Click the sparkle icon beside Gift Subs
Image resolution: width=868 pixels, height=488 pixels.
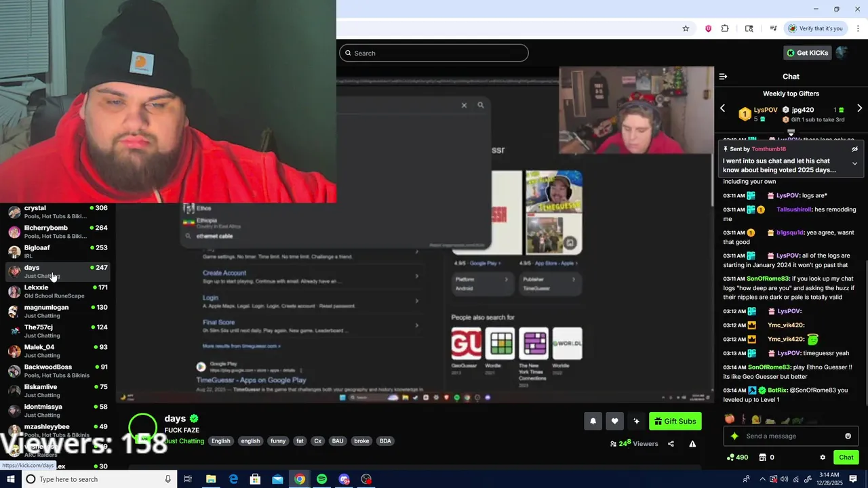[636, 421]
